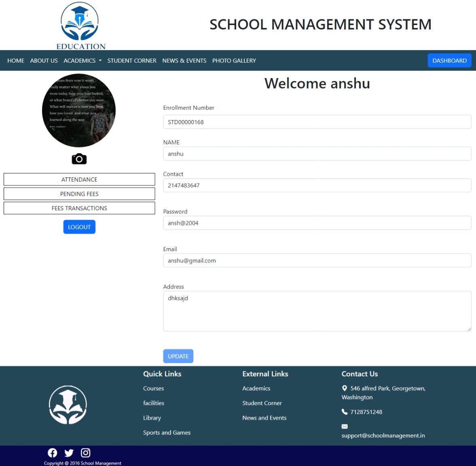Image resolution: width=476 pixels, height=466 pixels.
Task: Open the Sports and Games link
Action: (x=167, y=432)
